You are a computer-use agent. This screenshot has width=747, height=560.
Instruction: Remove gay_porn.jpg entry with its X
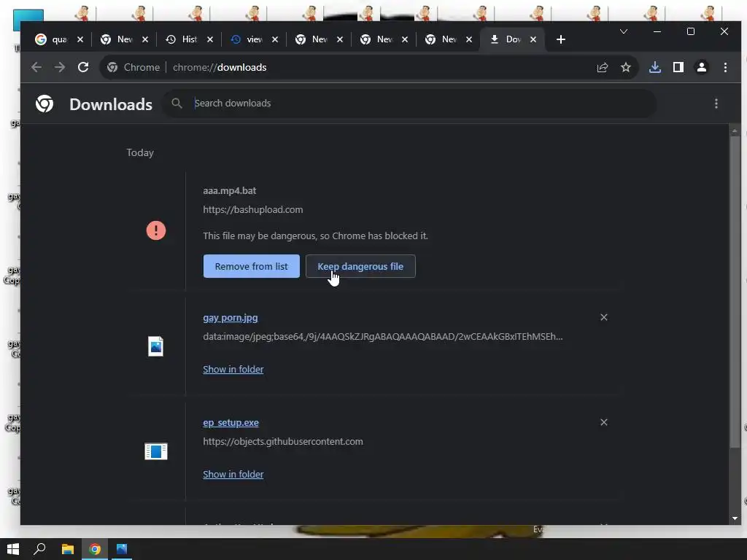coord(603,317)
